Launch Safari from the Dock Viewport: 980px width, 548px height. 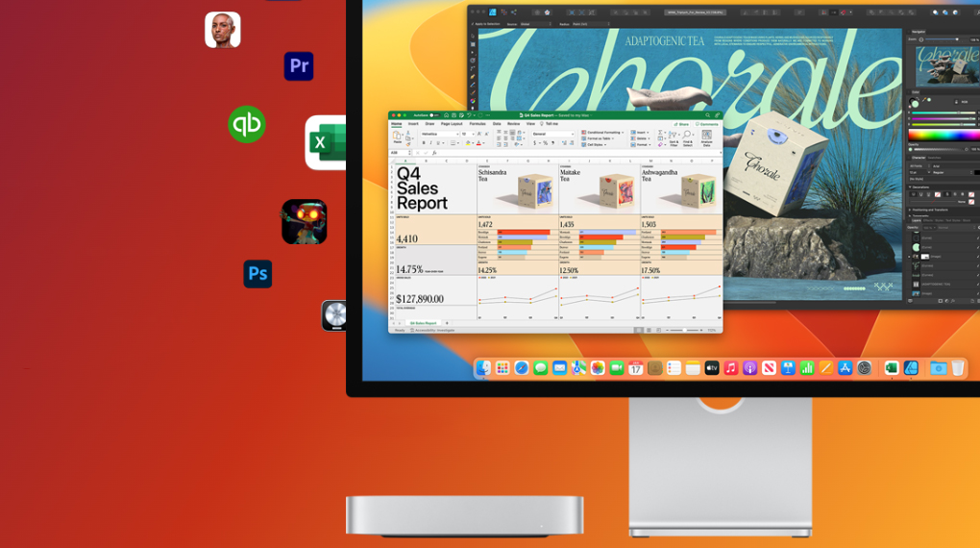point(522,368)
